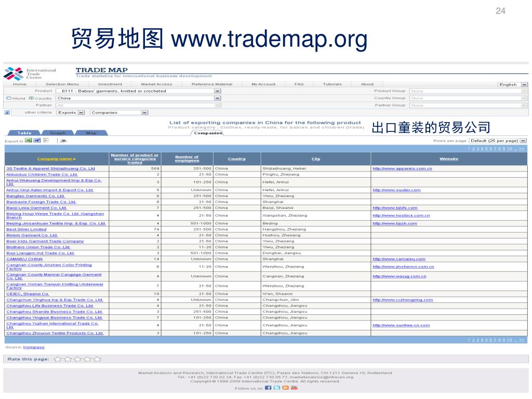Screen dimensions: 532x399
Task: Open the YouTube follow icon
Action: click(294, 388)
